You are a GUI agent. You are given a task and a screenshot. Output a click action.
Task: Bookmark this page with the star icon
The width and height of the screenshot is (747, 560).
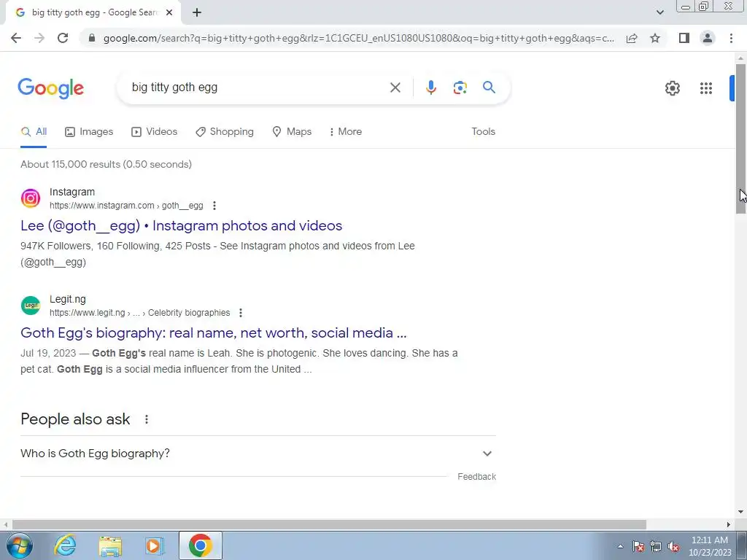(655, 38)
